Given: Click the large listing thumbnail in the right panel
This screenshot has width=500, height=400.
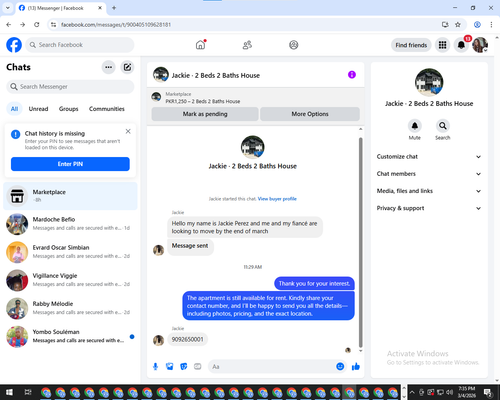Looking at the screenshot, I should (429, 82).
